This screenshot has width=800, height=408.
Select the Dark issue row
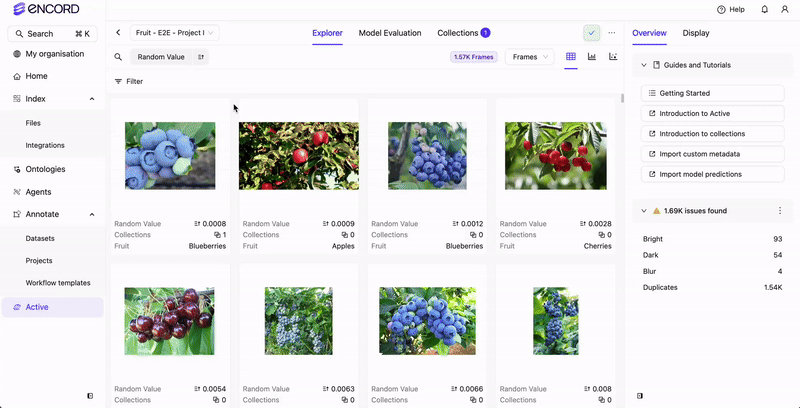tap(712, 255)
